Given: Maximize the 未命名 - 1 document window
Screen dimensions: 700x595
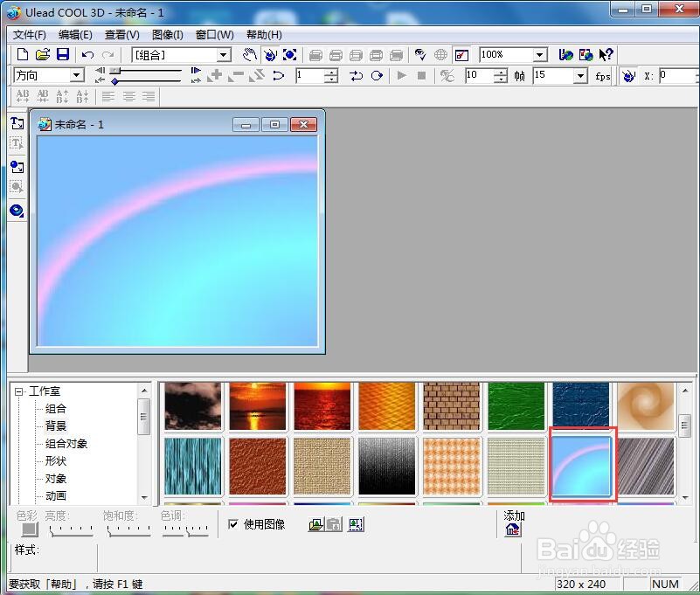Looking at the screenshot, I should tap(275, 125).
